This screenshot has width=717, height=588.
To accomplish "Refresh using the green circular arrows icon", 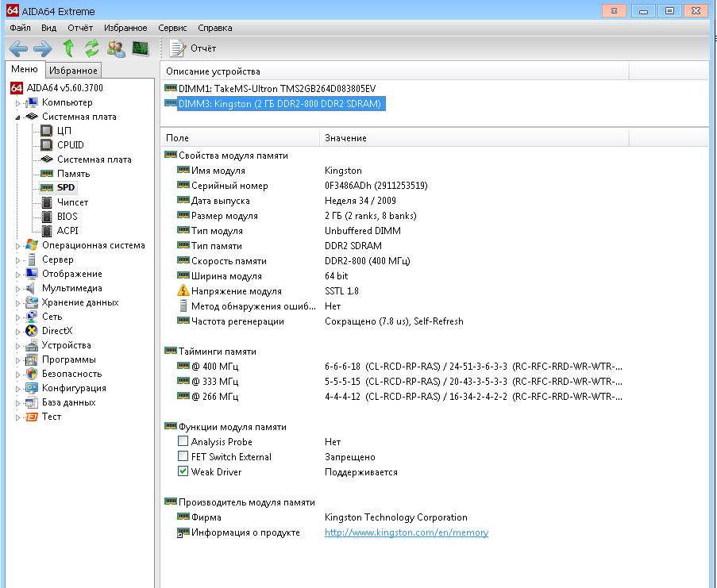I will 92,48.
